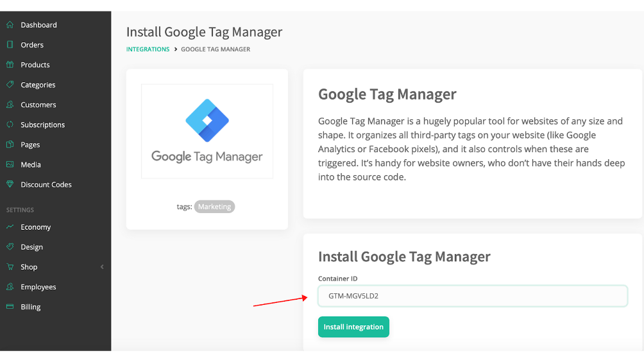Image resolution: width=644 pixels, height=362 pixels.
Task: Focus the Container ID input field
Action: point(473,296)
